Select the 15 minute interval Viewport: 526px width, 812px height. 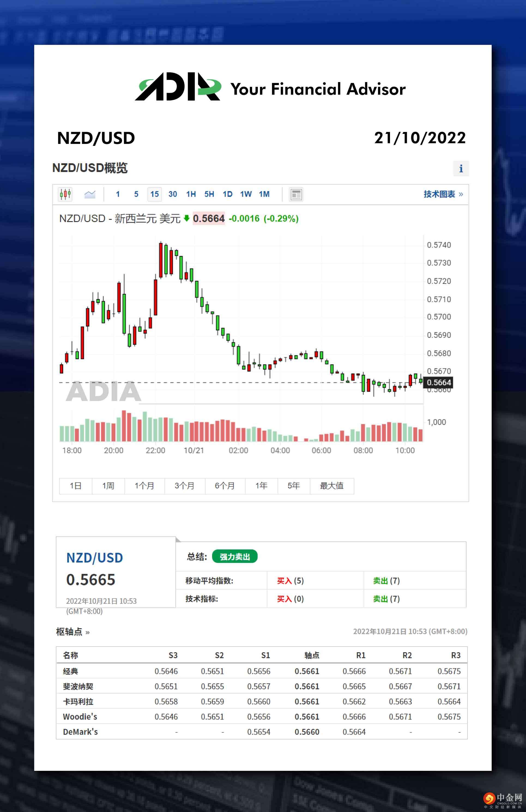tap(155, 194)
